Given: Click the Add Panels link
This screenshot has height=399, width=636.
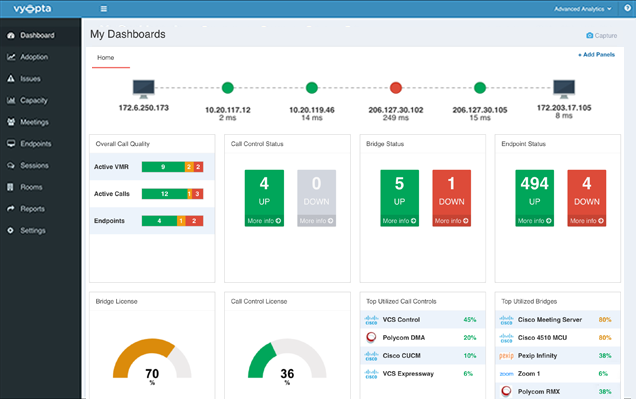Looking at the screenshot, I should coord(596,54).
